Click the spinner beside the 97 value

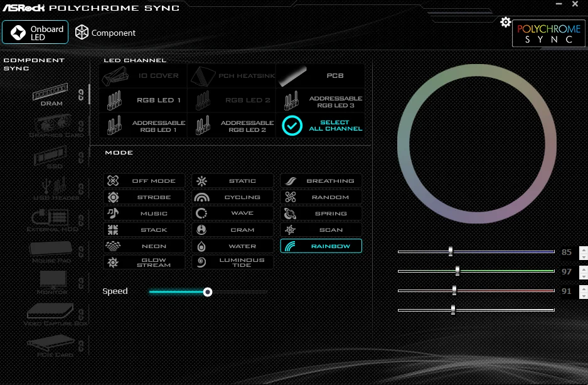583,272
